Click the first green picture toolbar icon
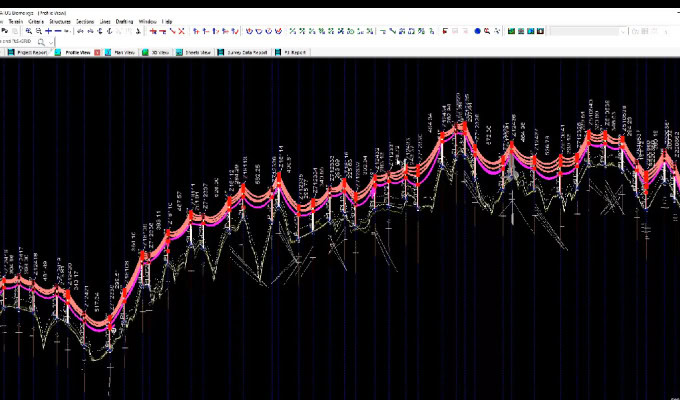 [510, 31]
